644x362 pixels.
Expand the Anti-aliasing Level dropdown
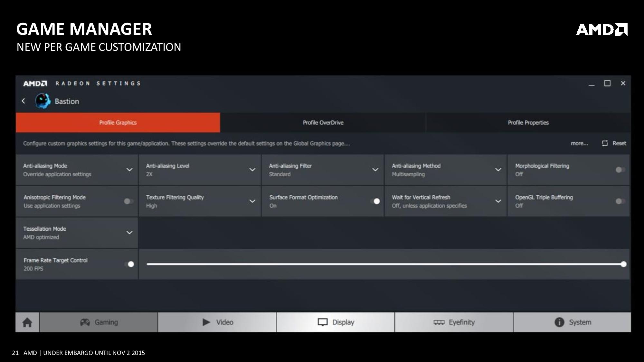tap(252, 170)
